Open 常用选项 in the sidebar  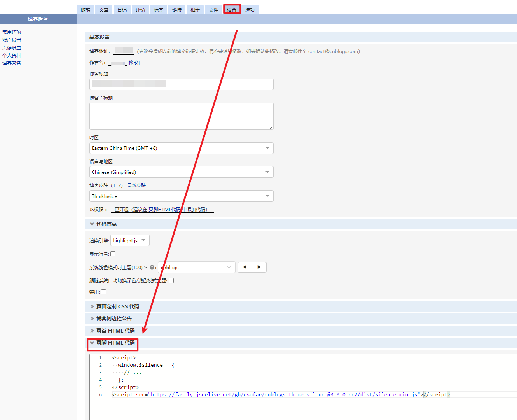point(12,32)
